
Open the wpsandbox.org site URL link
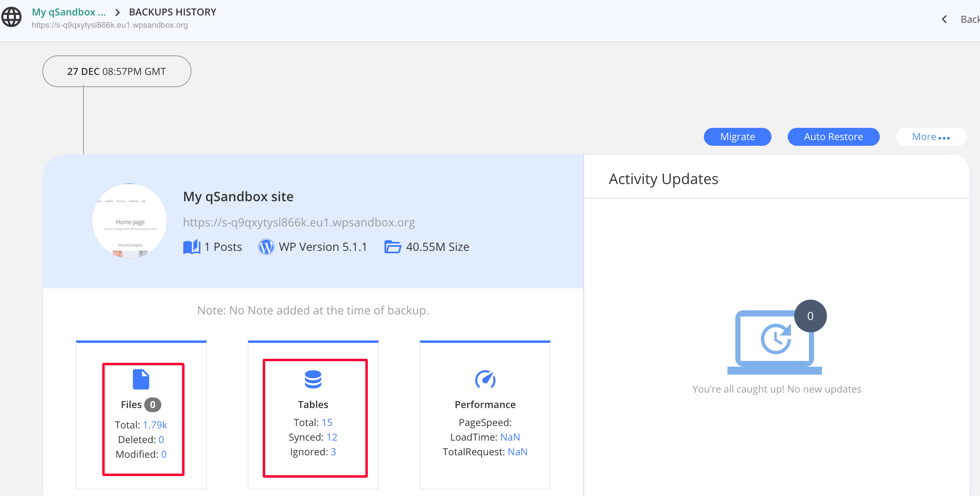[299, 222]
